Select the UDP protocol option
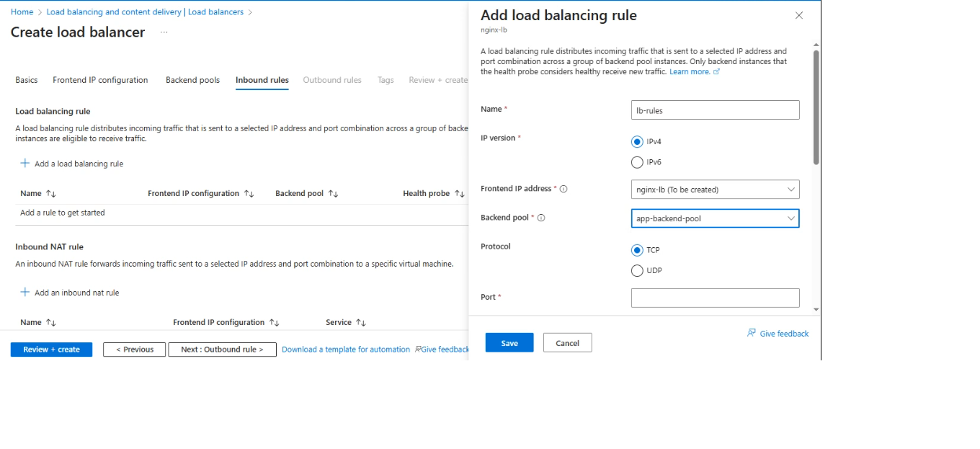 (x=637, y=271)
